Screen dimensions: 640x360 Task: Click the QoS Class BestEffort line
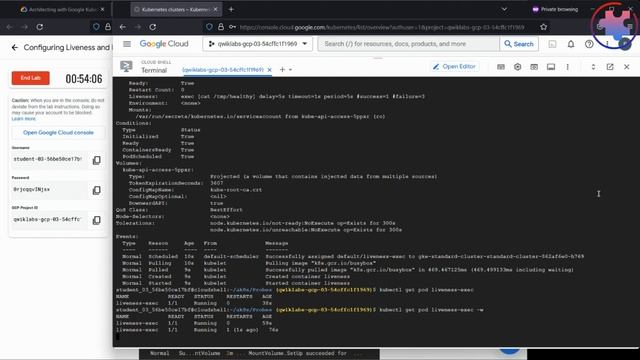coord(179,210)
